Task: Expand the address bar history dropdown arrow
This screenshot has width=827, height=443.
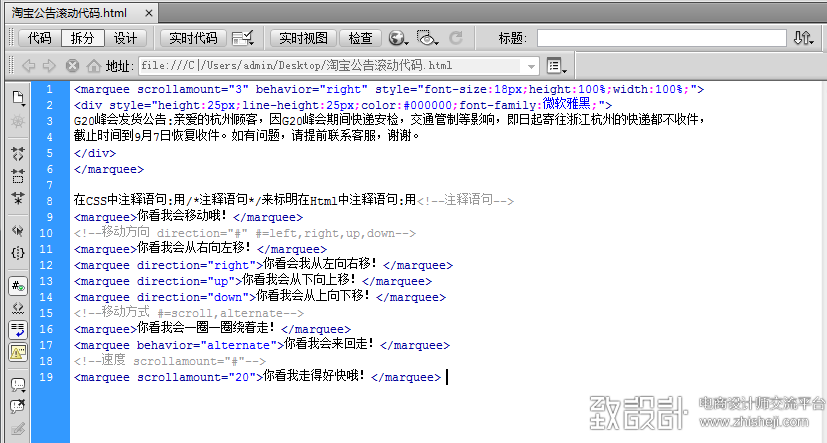Action: point(531,66)
